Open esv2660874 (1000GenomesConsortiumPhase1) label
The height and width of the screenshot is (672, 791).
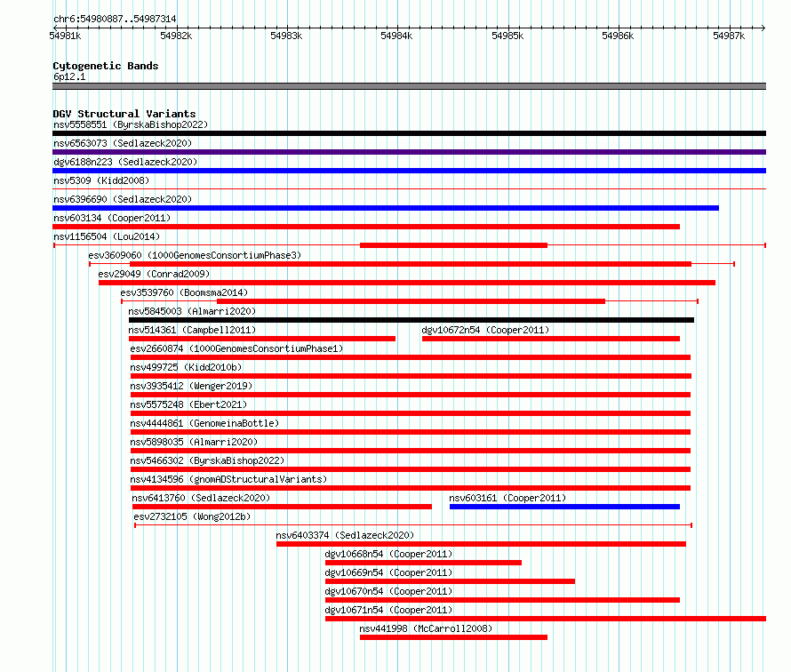[x=236, y=348]
